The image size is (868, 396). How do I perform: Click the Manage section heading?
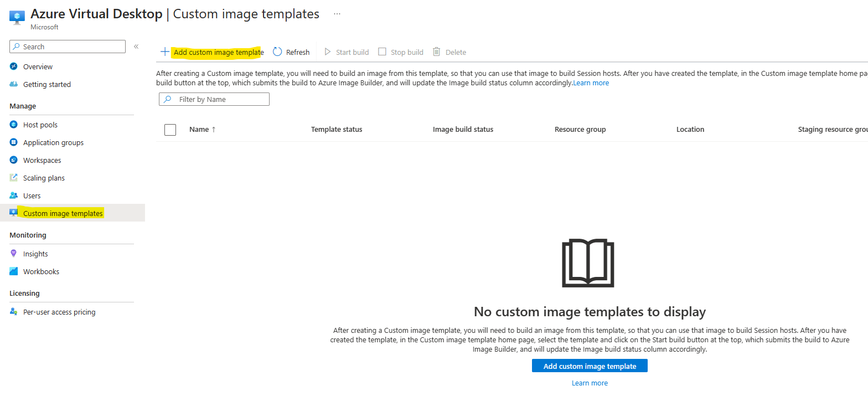click(23, 106)
